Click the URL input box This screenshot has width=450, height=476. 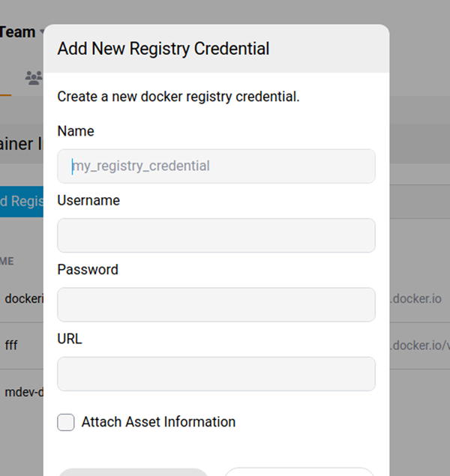216,373
